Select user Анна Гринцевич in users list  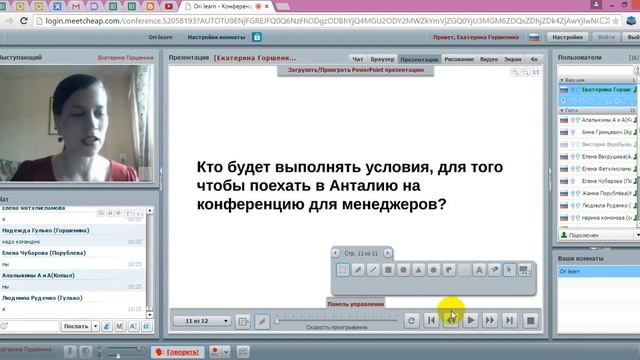[x=598, y=132]
